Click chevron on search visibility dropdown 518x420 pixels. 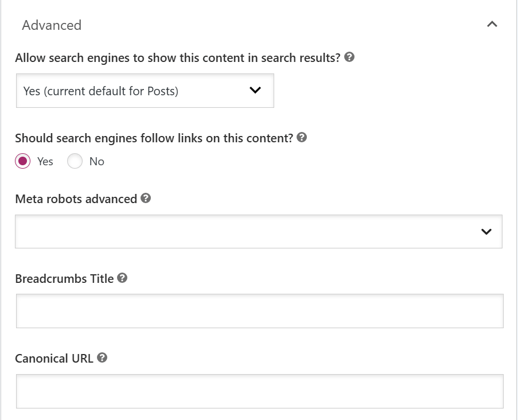tap(256, 90)
